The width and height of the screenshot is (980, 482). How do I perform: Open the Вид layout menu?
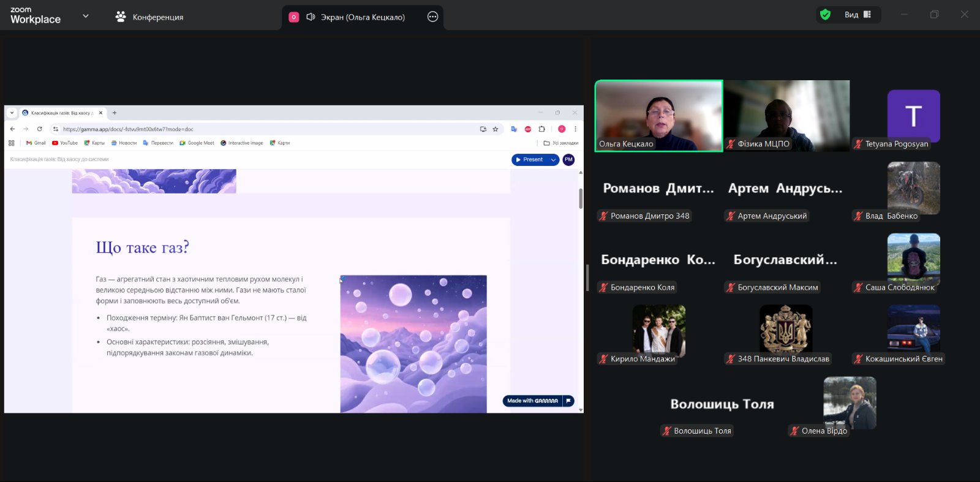tap(858, 15)
